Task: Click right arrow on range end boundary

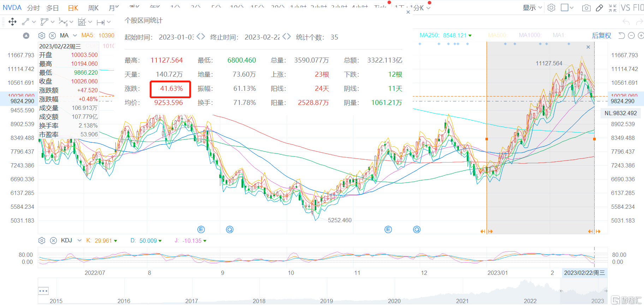Action: [598, 231]
